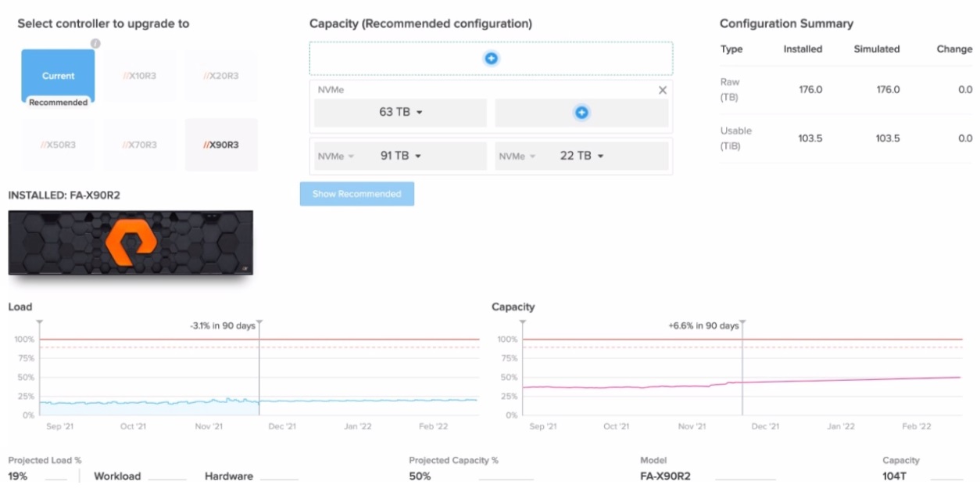
Task: Expand the 22 TB capacity dropdown
Action: click(x=582, y=156)
